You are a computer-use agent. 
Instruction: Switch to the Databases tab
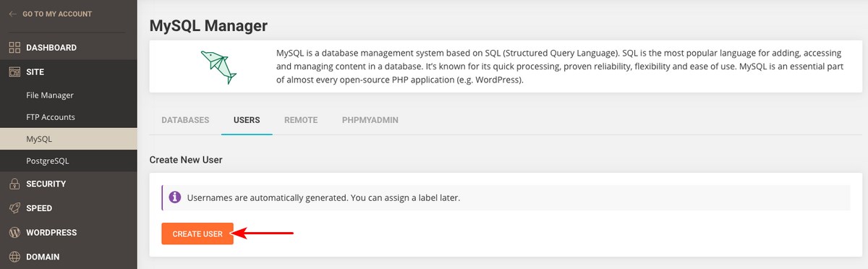point(185,120)
